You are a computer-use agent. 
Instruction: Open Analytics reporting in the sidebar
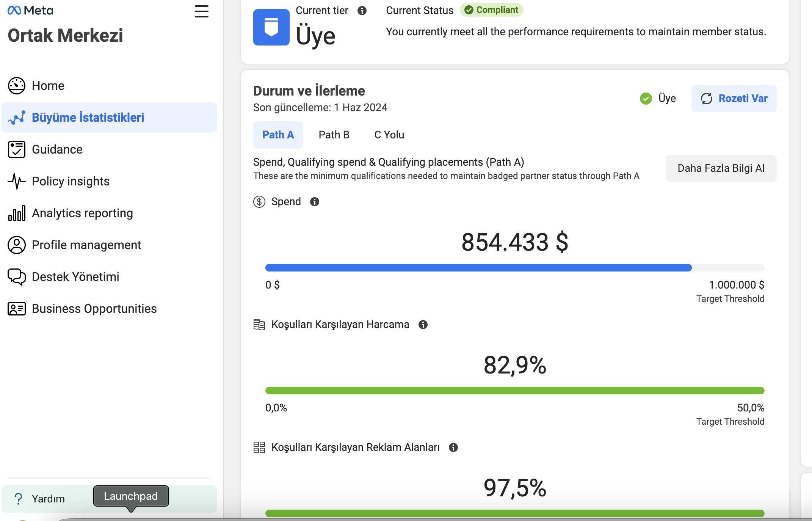(109, 213)
